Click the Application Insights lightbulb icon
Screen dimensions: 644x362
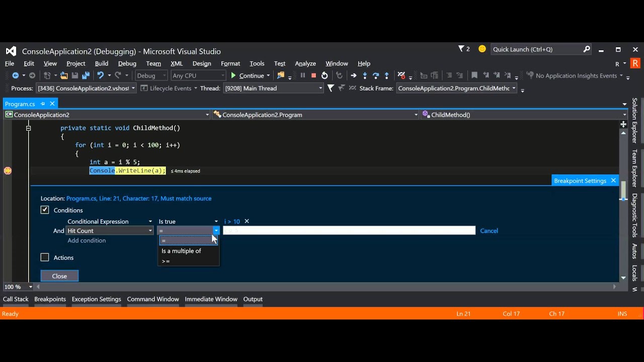point(530,75)
